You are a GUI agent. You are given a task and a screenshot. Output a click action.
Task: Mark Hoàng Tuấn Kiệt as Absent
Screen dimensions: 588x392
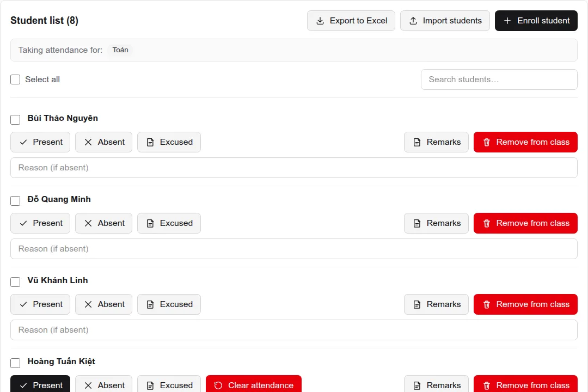[103, 384]
